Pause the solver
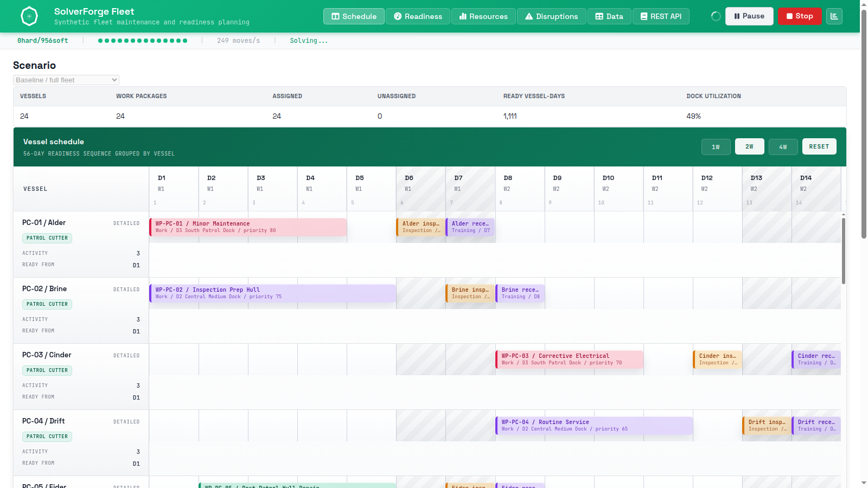868x488 pixels. [749, 16]
